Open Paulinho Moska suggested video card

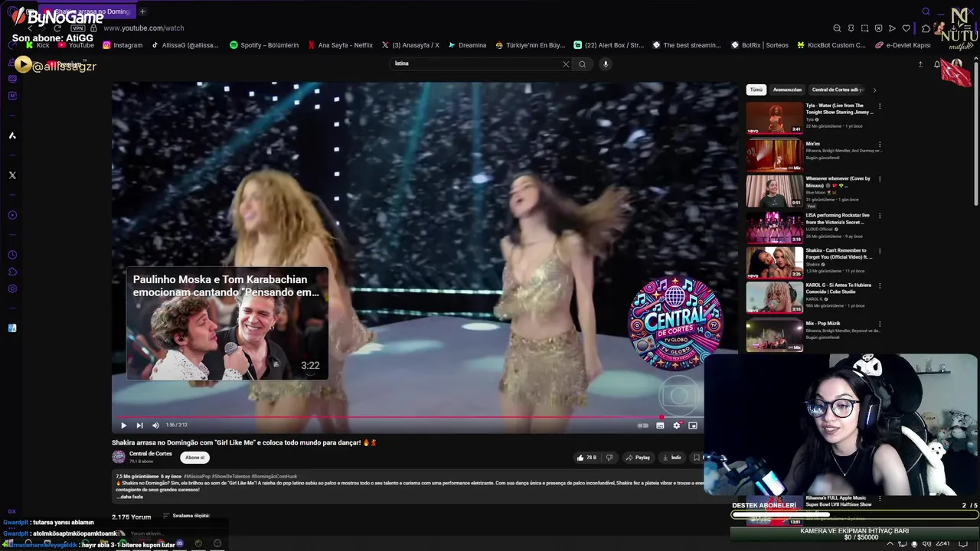(x=227, y=324)
